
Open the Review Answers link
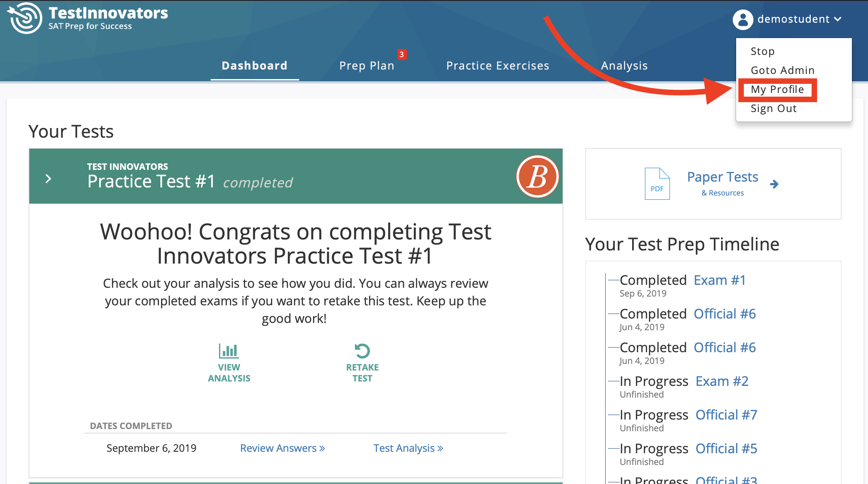pyautogui.click(x=282, y=448)
